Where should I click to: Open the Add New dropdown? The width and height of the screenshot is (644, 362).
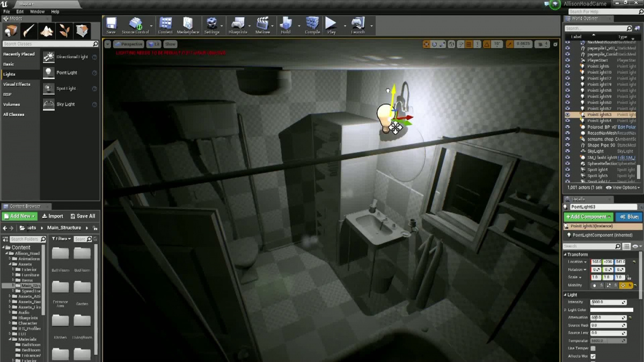(x=19, y=216)
